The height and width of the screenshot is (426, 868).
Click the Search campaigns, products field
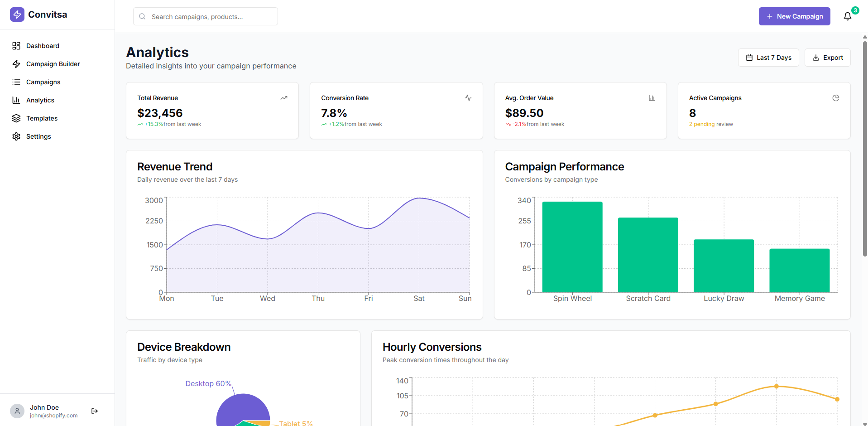tap(206, 16)
